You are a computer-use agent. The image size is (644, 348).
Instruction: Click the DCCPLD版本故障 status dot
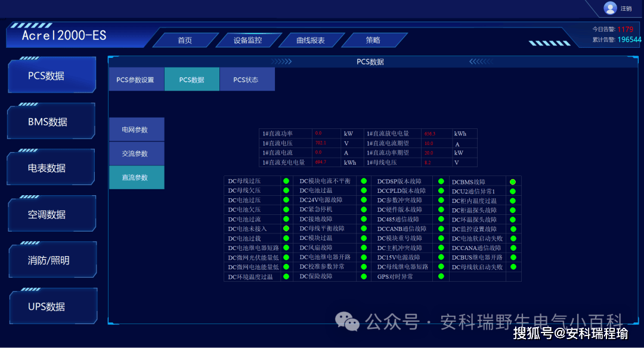click(x=441, y=191)
